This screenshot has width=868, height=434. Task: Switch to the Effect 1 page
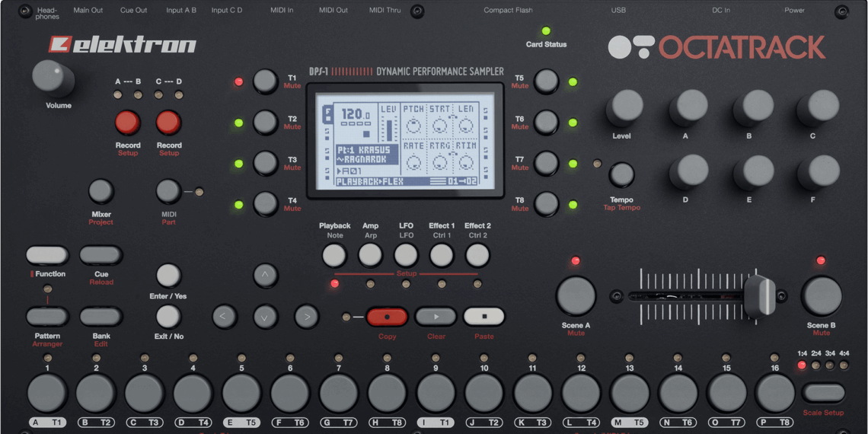[x=442, y=255]
